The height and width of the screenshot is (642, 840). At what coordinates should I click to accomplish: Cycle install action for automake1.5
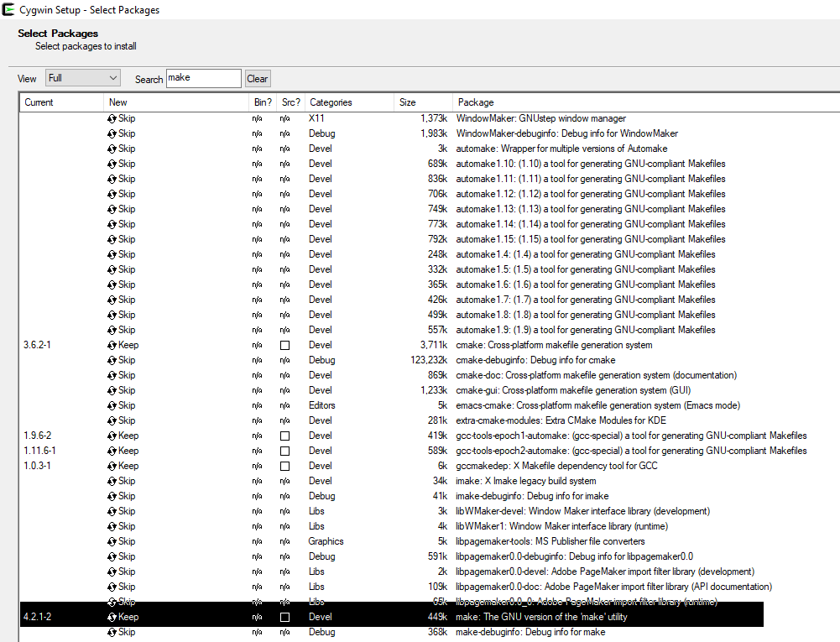(112, 269)
